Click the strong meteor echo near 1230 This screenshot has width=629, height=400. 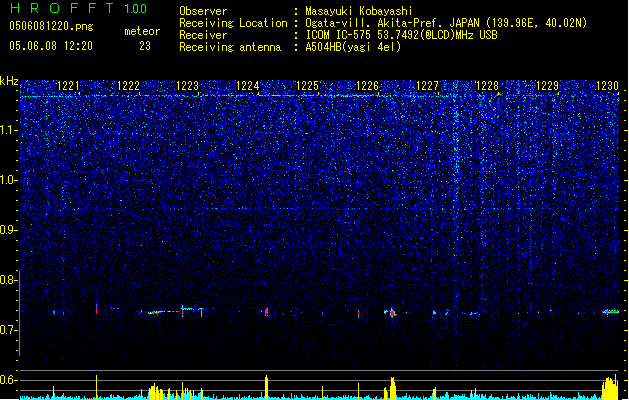611,311
